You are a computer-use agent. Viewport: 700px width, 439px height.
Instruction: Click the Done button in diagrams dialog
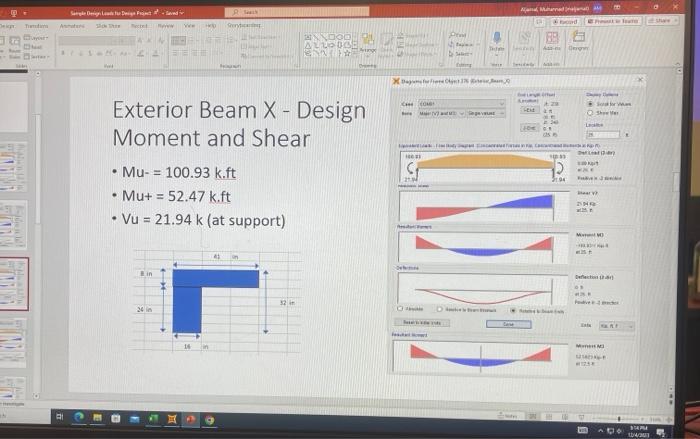coord(508,324)
